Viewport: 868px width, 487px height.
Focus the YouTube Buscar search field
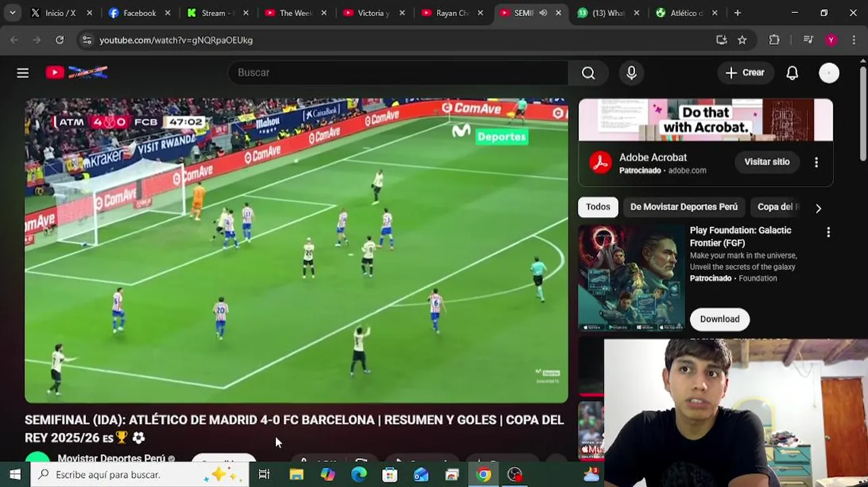point(399,72)
